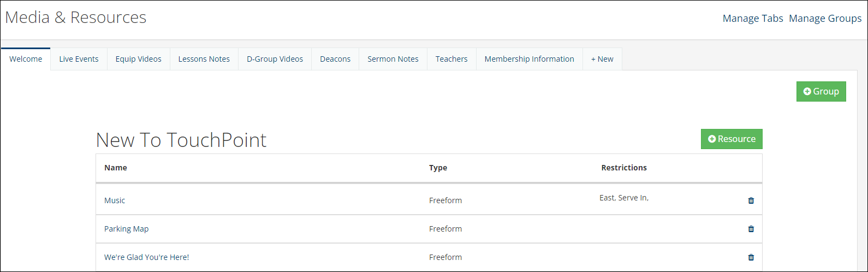Delete the Music resource with trash icon
The height and width of the screenshot is (272, 868).
[751, 200]
